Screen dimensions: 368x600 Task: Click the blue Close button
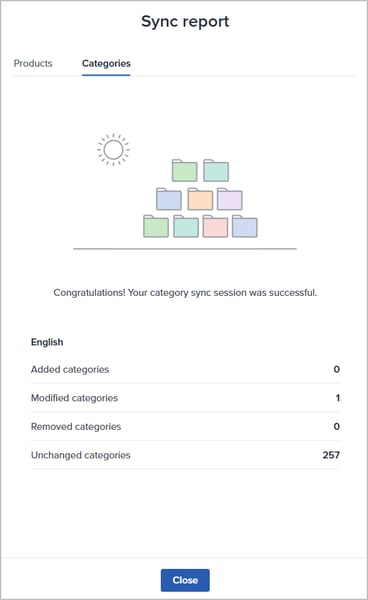coord(185,580)
